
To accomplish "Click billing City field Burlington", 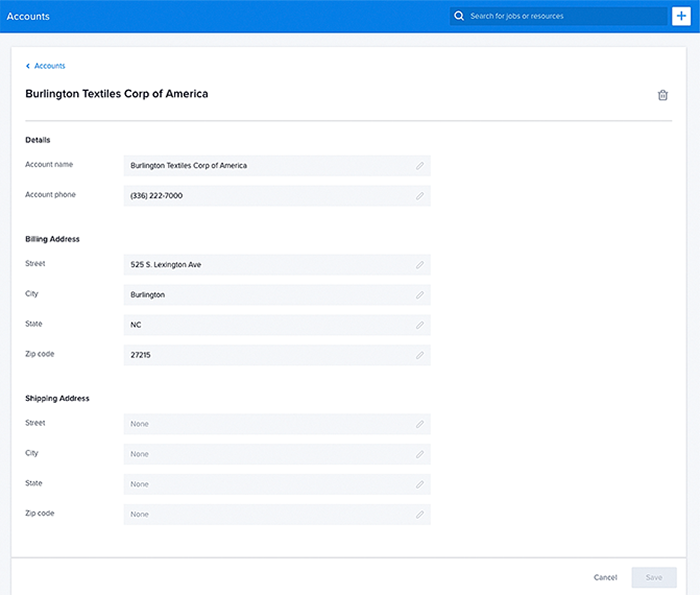I will point(277,295).
